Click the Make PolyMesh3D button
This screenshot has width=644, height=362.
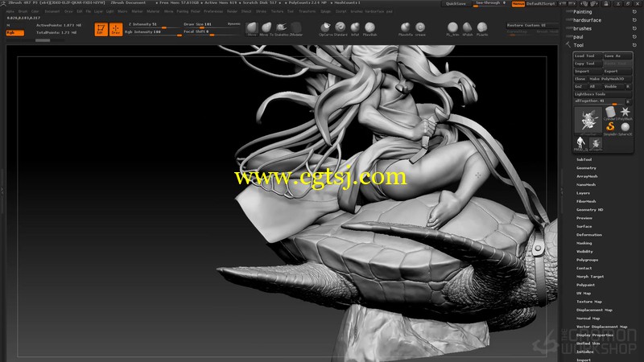(609, 79)
